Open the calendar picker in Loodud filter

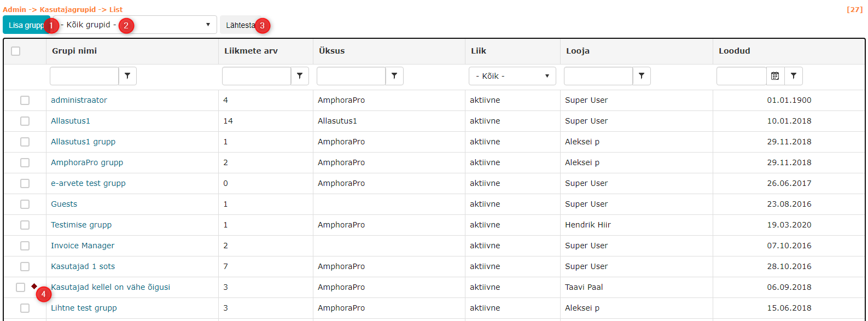775,76
